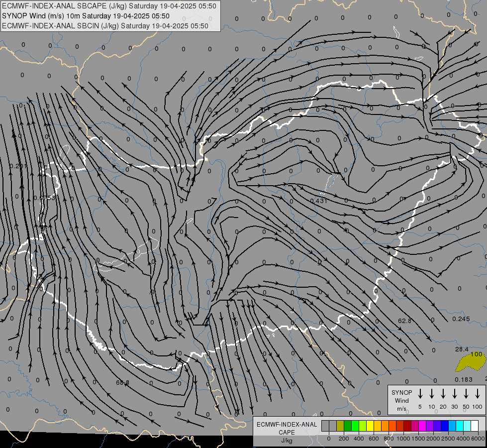Click the map value 66.8
487x448 pixels.
(122, 383)
